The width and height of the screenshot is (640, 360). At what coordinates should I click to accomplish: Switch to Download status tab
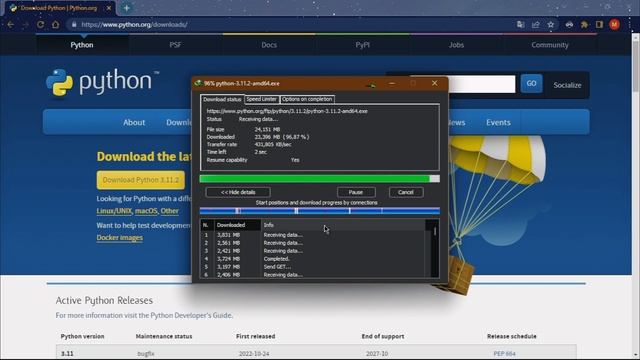point(222,99)
